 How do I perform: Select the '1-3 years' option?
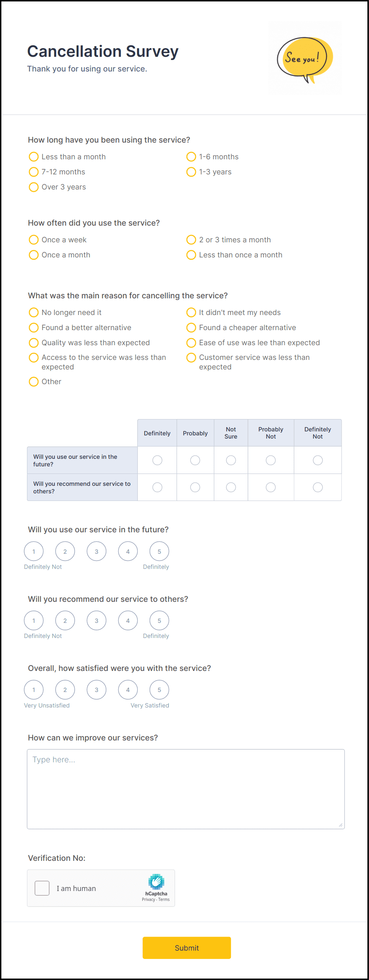[x=191, y=172]
